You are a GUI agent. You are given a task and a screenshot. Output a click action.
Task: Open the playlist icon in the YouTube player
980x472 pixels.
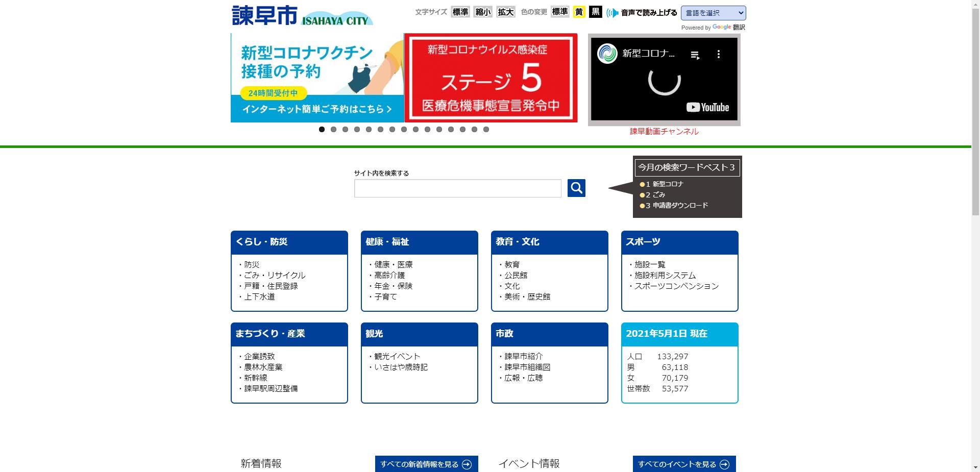694,54
